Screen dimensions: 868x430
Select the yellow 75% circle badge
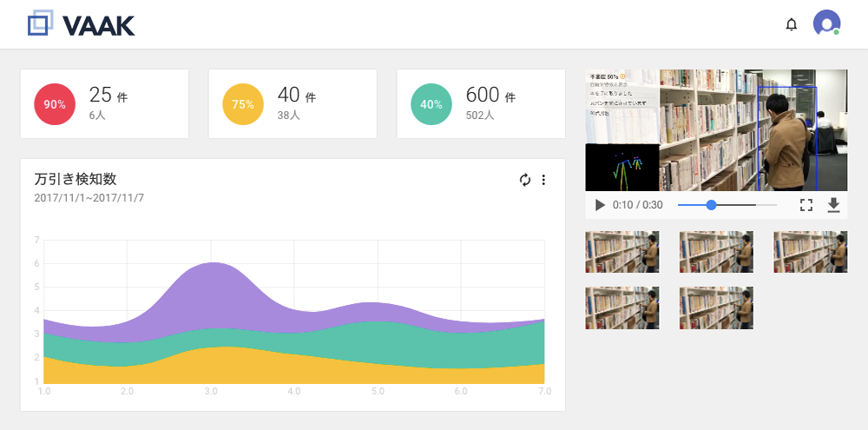pos(243,104)
